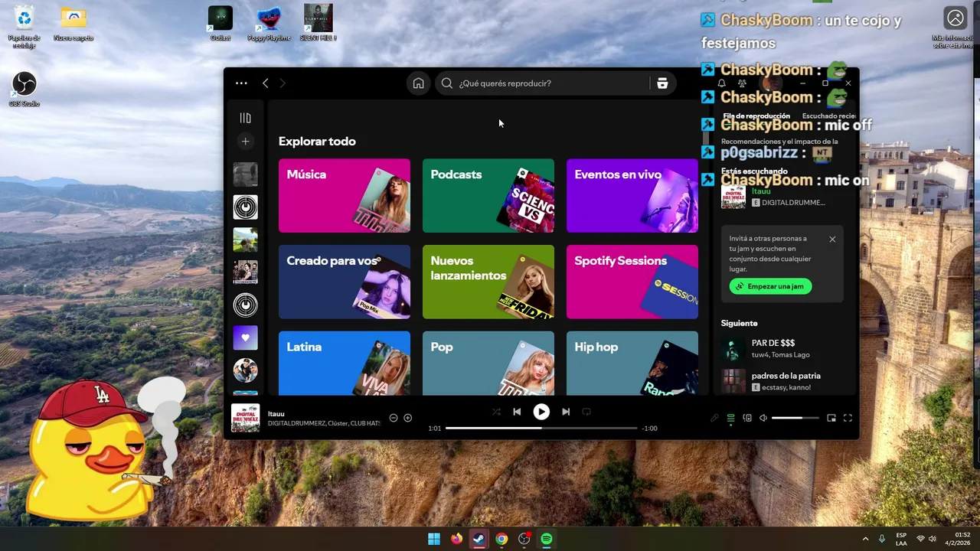Open Steam from the taskbar
Screen dimensions: 980x551
click(479, 539)
